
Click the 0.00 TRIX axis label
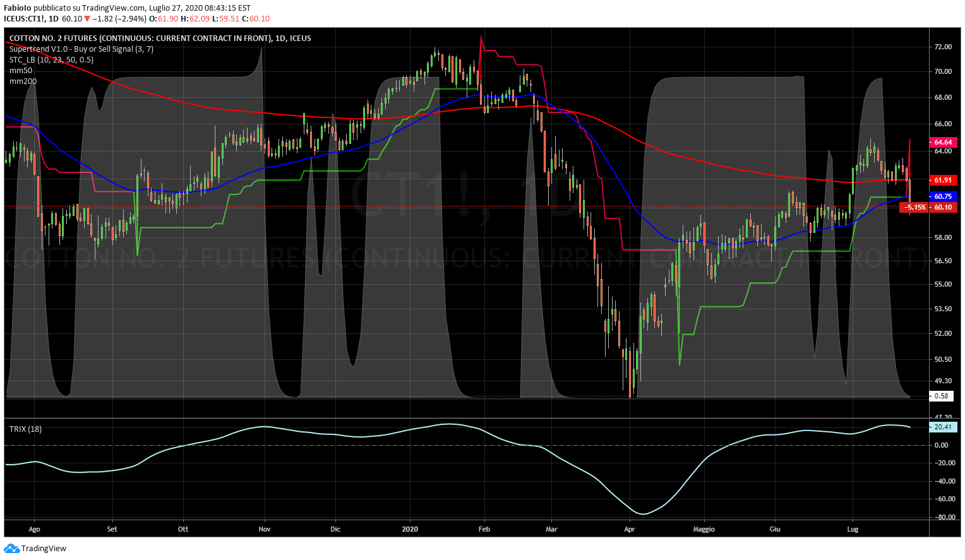point(941,445)
